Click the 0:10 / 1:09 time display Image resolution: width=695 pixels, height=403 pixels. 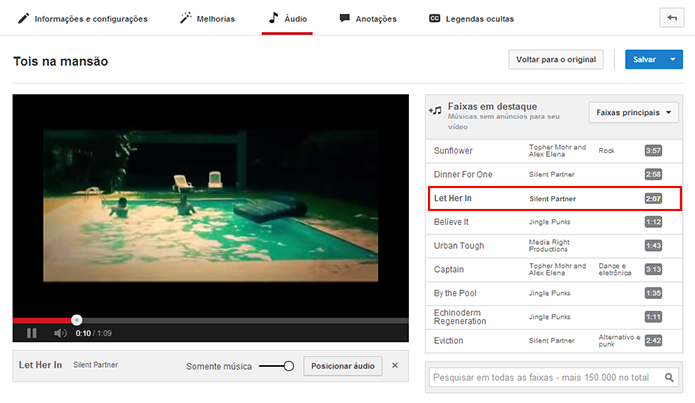pyautogui.click(x=94, y=333)
